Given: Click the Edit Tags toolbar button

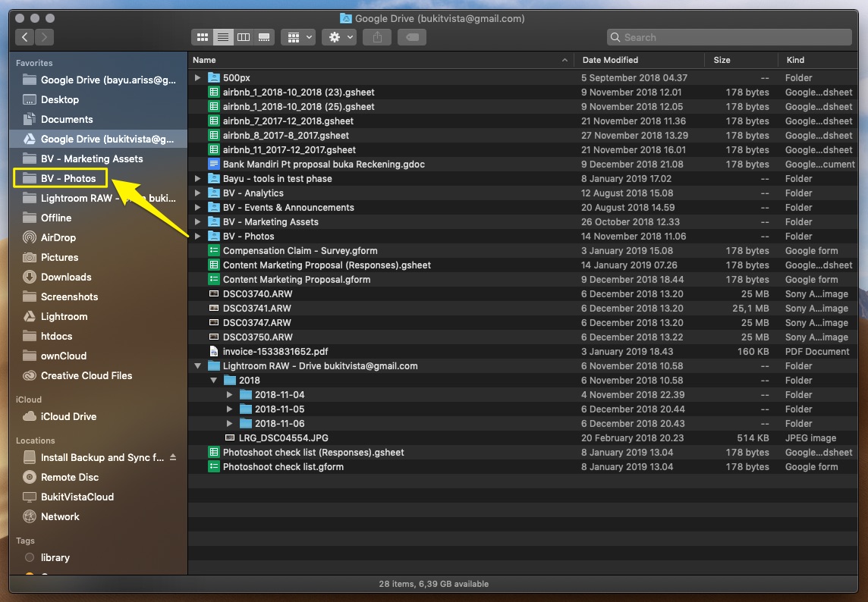Looking at the screenshot, I should (x=412, y=37).
